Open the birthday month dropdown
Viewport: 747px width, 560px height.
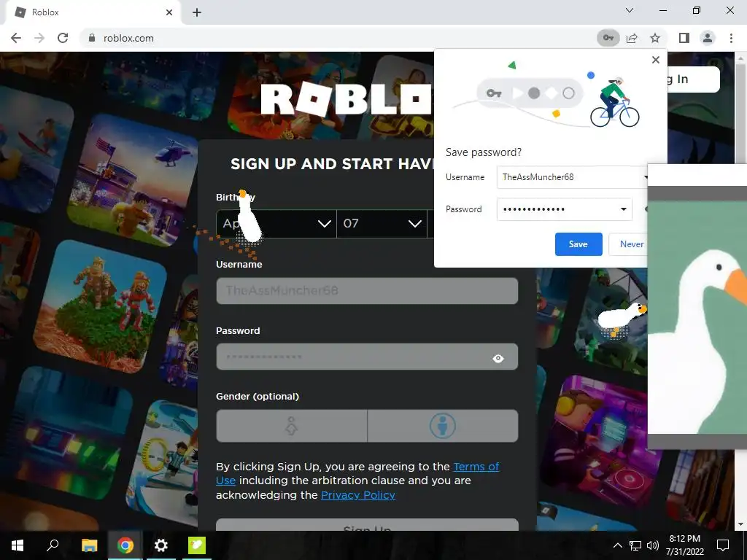(276, 223)
